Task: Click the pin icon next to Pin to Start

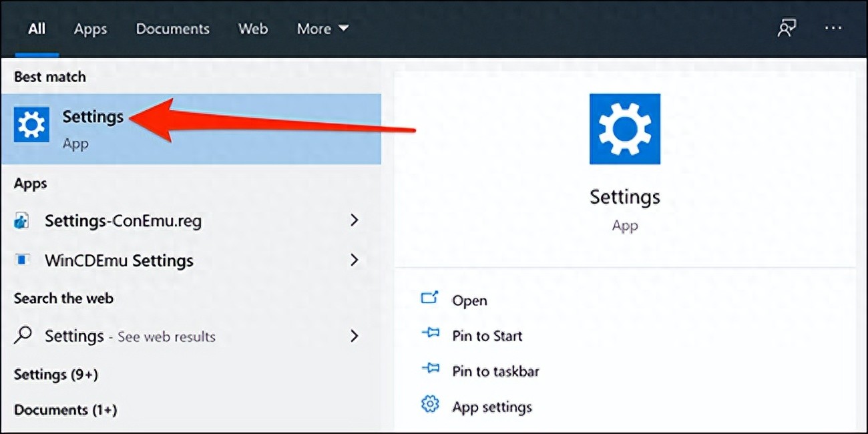Action: tap(430, 334)
